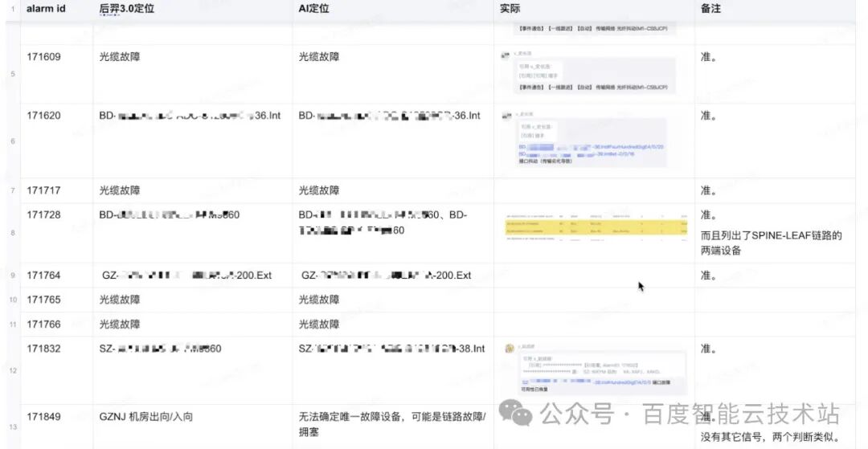This screenshot has width=868, height=449.
Task: Select 备注 "准。" for alarm 171620
Action: [709, 116]
